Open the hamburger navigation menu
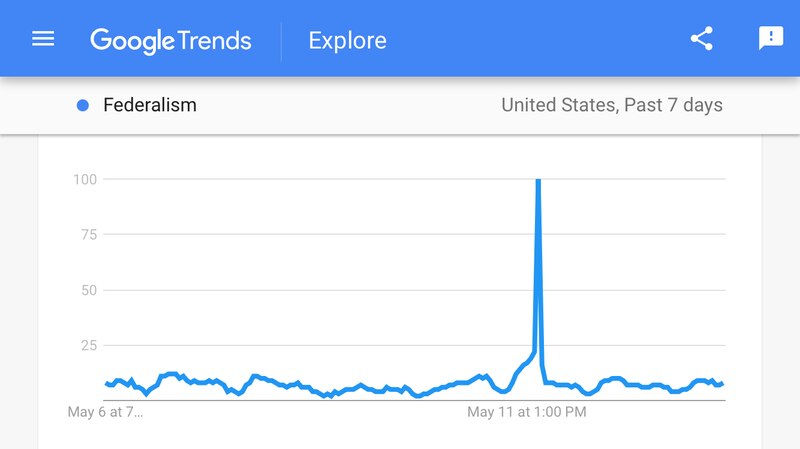This screenshot has height=449, width=800. [x=43, y=39]
